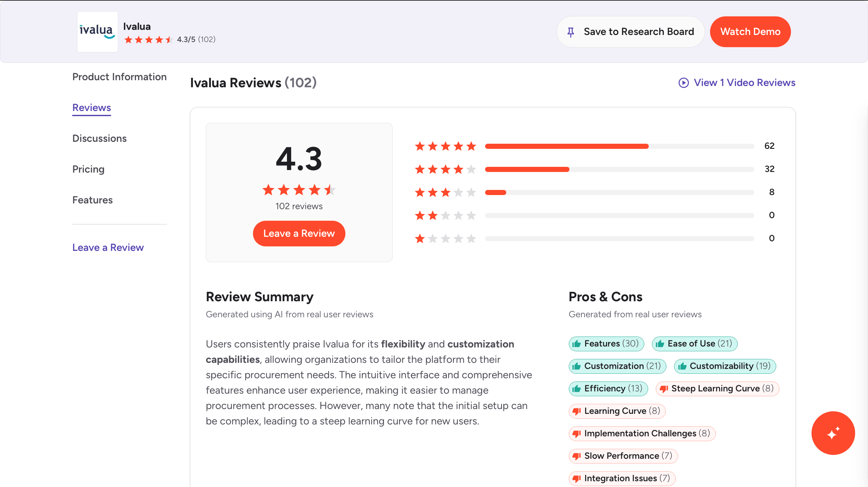868x487 pixels.
Task: Select Steep Learning Curve (8) con tag
Action: [x=717, y=389]
